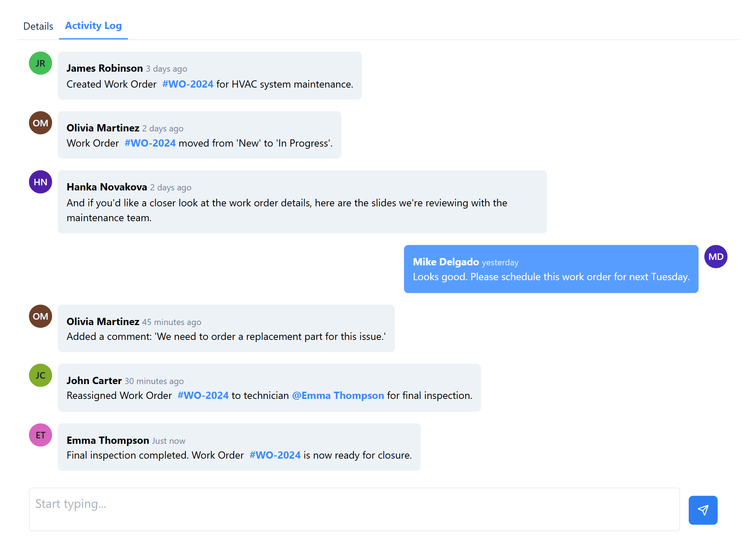Screen dimensions: 756x556
Task: Open #WO-2024 link in final inspection entry
Action: 275,455
